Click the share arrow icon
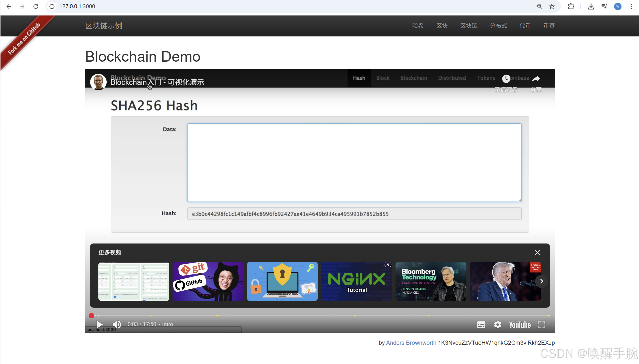This screenshot has height=364, width=639. (536, 79)
